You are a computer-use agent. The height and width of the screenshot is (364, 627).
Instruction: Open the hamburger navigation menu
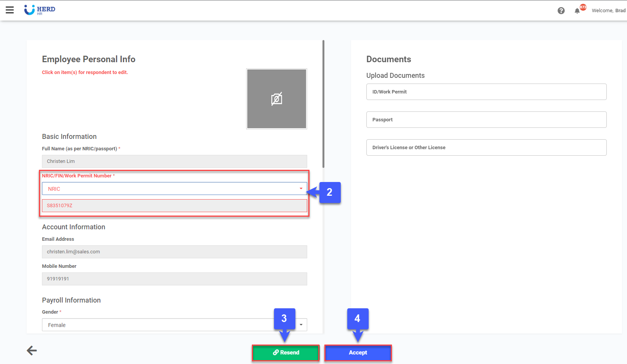[10, 10]
